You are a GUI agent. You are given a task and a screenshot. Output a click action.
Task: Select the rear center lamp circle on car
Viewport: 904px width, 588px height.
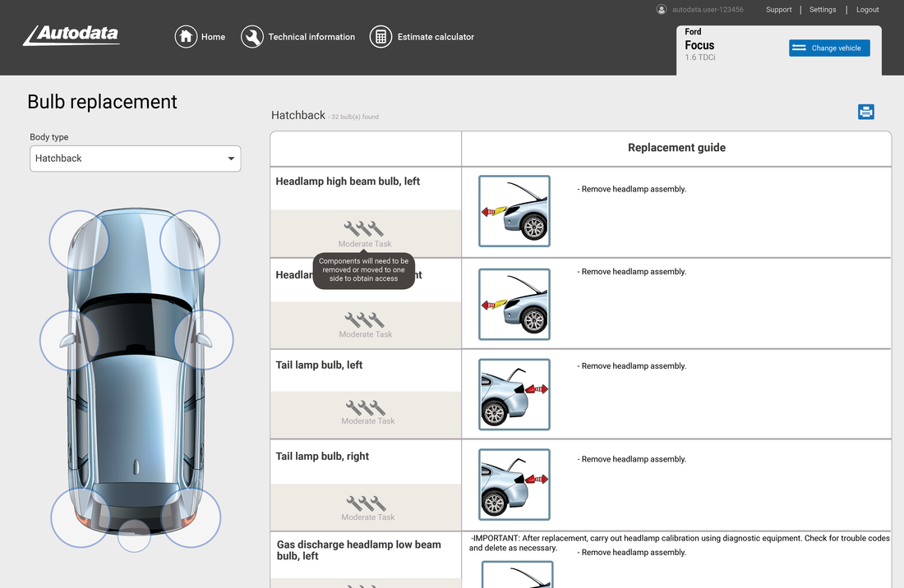click(x=134, y=535)
